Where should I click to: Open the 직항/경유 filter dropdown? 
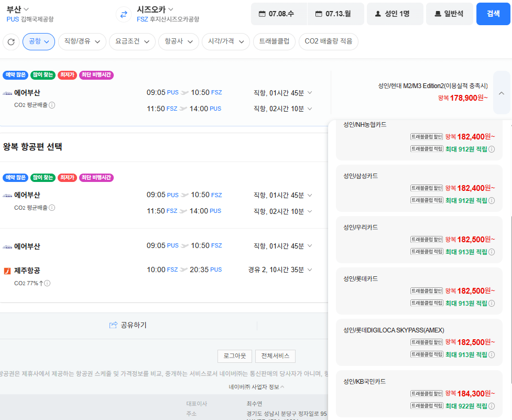[82, 41]
